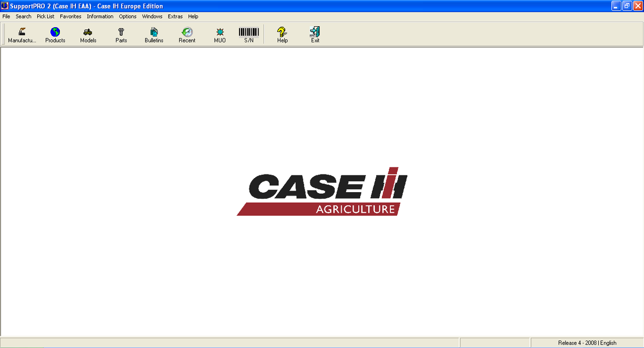Image resolution: width=644 pixels, height=348 pixels.
Task: Open the Help menu in menu bar
Action: [x=193, y=17]
